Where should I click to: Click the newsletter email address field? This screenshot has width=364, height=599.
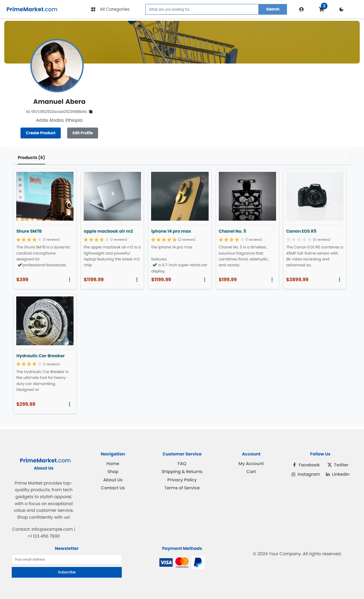click(x=67, y=559)
